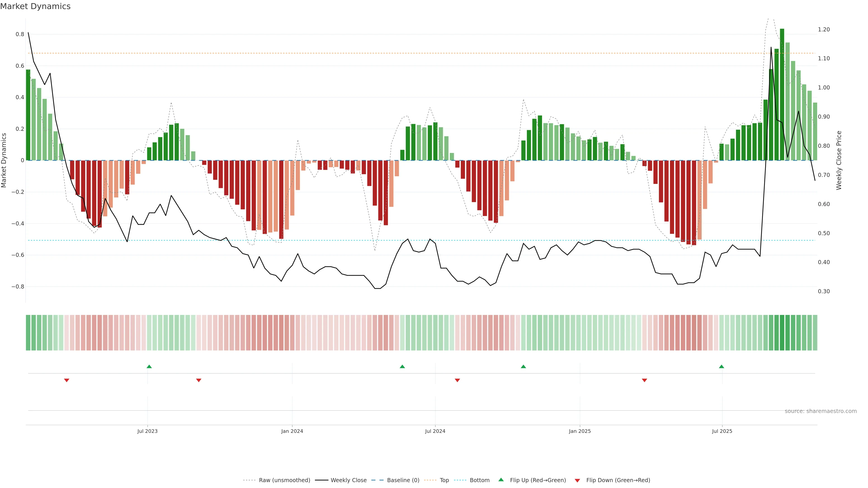Toggle the Weekly Close legend entry

click(348, 480)
